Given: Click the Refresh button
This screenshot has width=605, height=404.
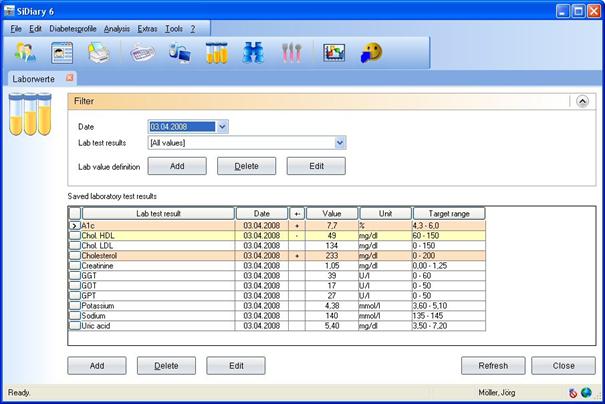Looking at the screenshot, I should 491,366.
